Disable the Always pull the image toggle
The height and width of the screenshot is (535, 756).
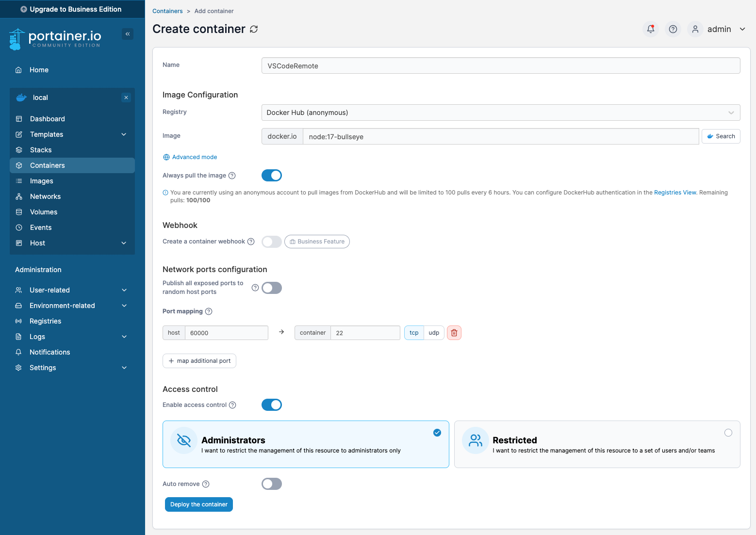pyautogui.click(x=272, y=175)
